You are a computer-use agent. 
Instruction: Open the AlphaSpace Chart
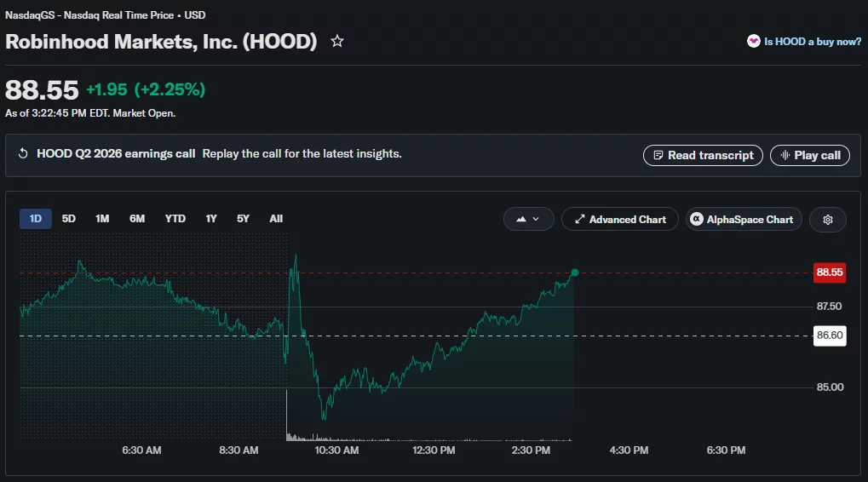(744, 219)
